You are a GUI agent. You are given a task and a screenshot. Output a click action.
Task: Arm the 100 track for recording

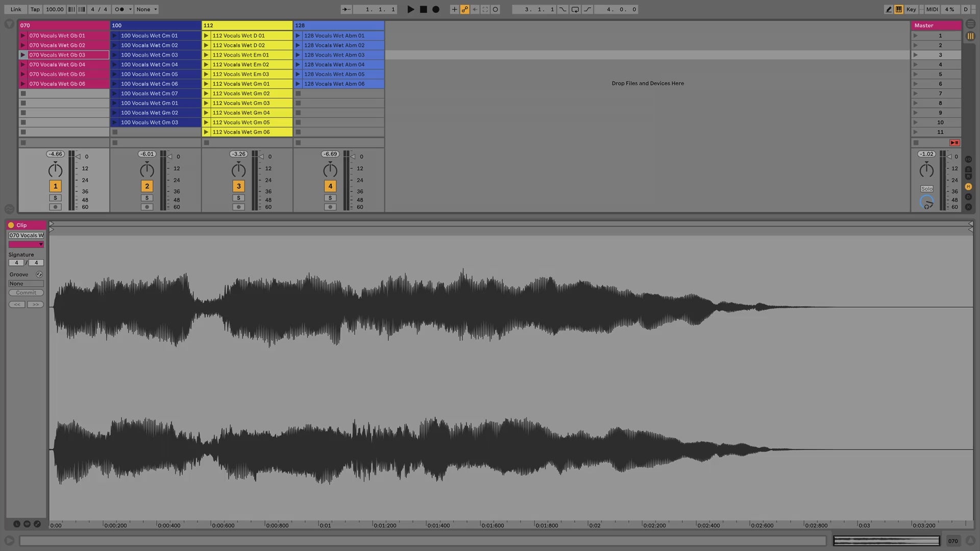click(147, 207)
